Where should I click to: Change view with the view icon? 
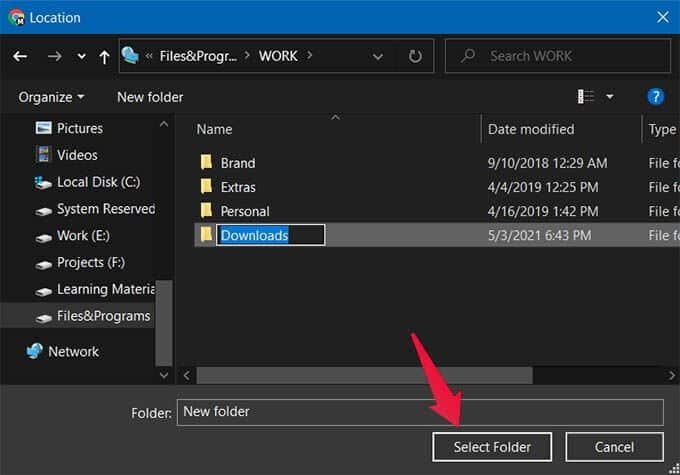point(585,96)
